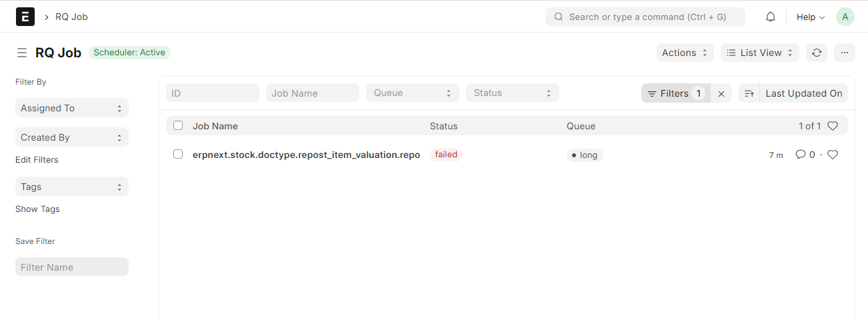Image resolution: width=868 pixels, height=320 pixels.
Task: Check the repost_item_valuation job row checkbox
Action: 178,154
